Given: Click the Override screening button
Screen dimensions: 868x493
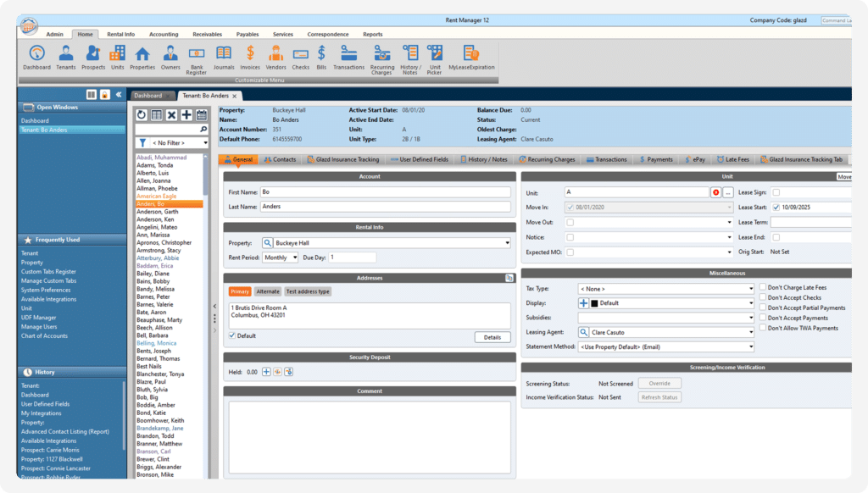Looking at the screenshot, I should click(x=659, y=384).
